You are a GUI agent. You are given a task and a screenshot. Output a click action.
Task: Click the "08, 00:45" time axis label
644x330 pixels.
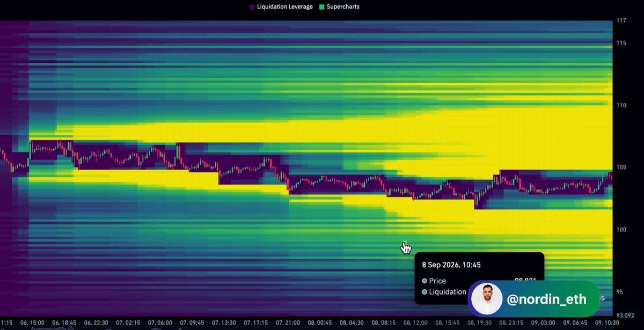tap(320, 322)
